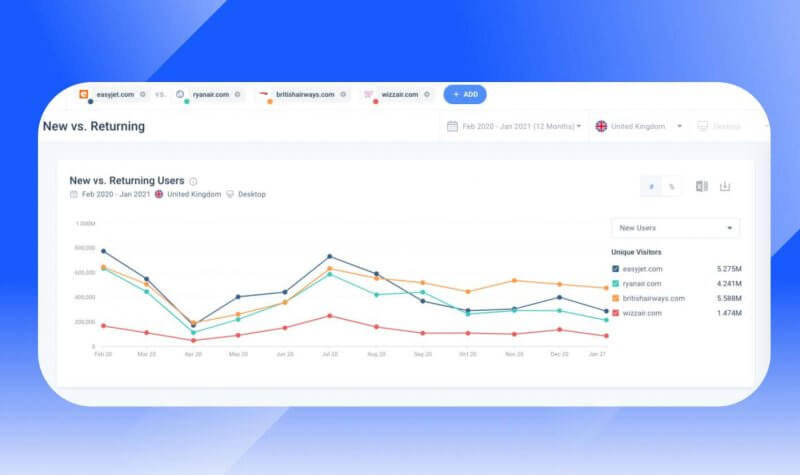
Task: Click the wizzair.com logo icon
Action: (x=368, y=94)
